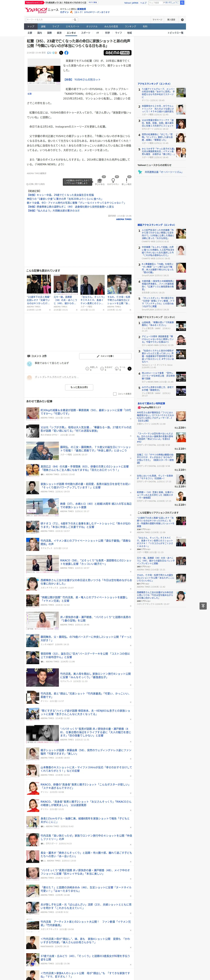Share the article via the Facebook icon
This screenshot has width=210, height=980.
pyautogui.click(x=66, y=53)
